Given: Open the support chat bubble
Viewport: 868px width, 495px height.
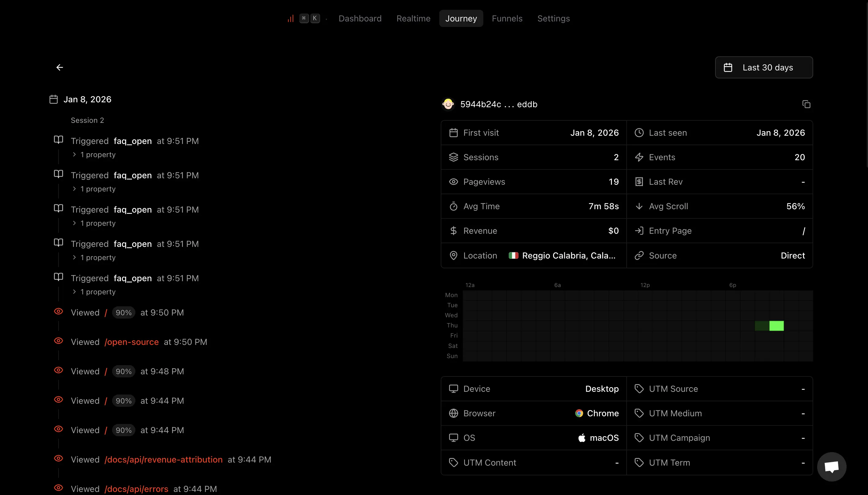Looking at the screenshot, I should tap(832, 467).
